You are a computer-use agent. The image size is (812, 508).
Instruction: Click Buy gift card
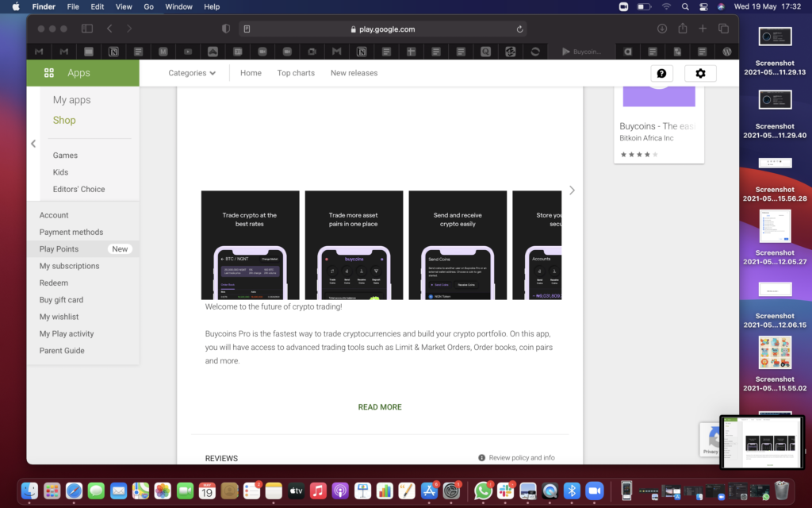click(x=61, y=299)
